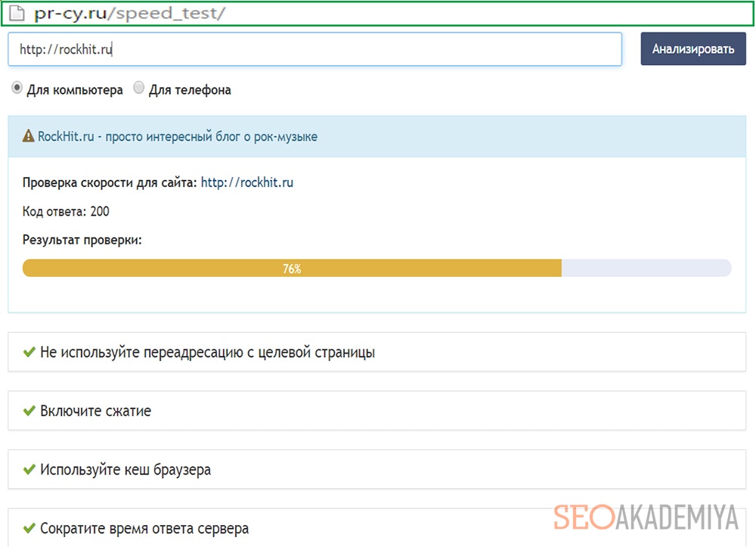Click the green checkmark next to Включите сжатие
This screenshot has height=547, width=756.
(x=29, y=411)
